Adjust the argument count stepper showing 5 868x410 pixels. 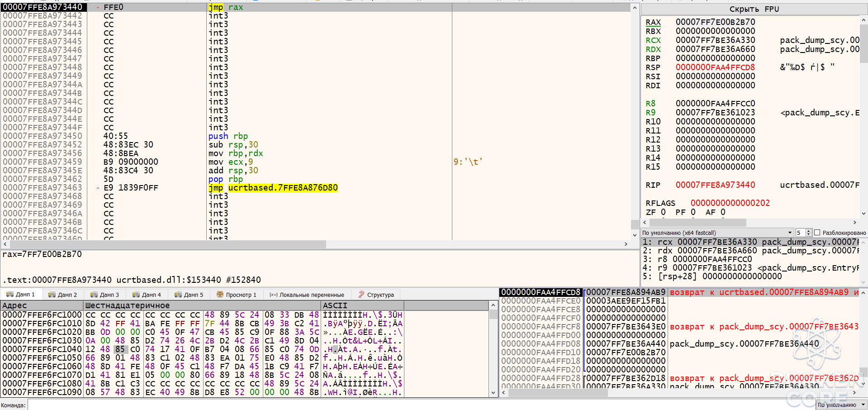[x=804, y=233]
